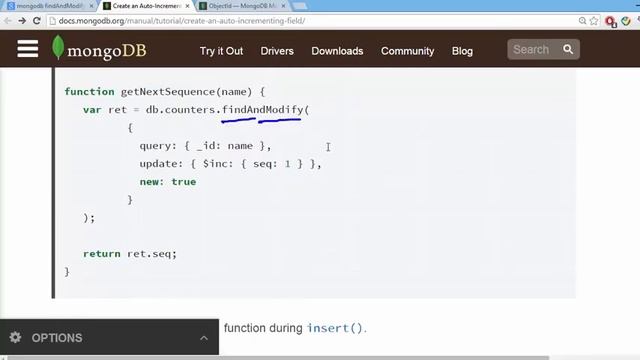Viewport: 640px width, 360px height.
Task: Click the zoom magnifier in address bar
Action: click(x=582, y=21)
